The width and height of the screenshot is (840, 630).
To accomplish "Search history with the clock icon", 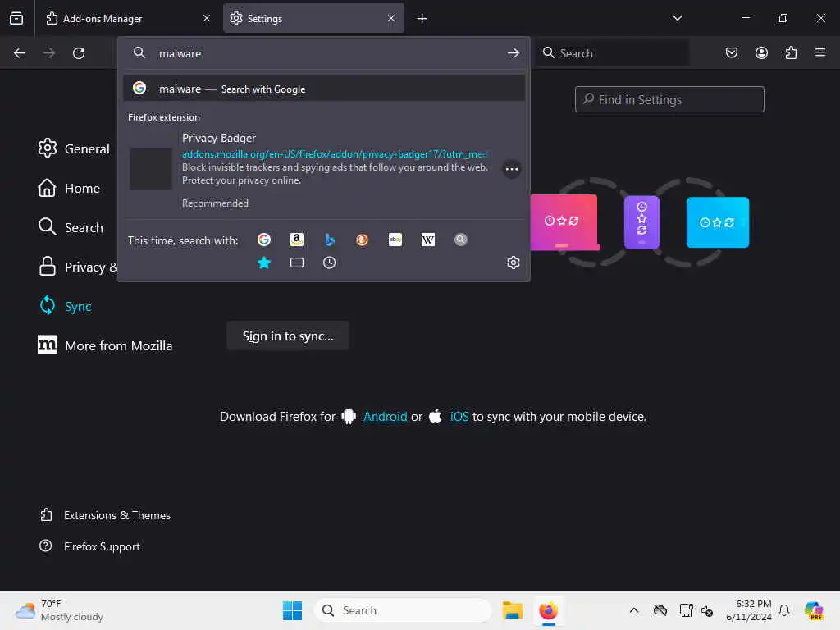I will (330, 262).
